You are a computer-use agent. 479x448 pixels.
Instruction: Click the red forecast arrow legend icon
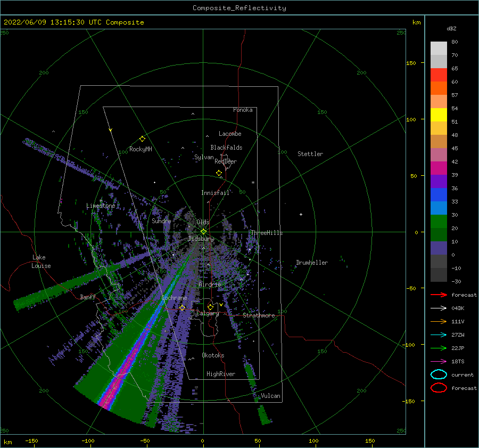pyautogui.click(x=439, y=295)
